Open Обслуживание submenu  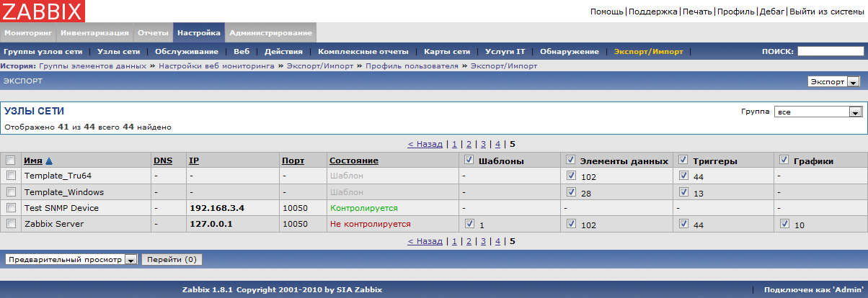click(187, 52)
